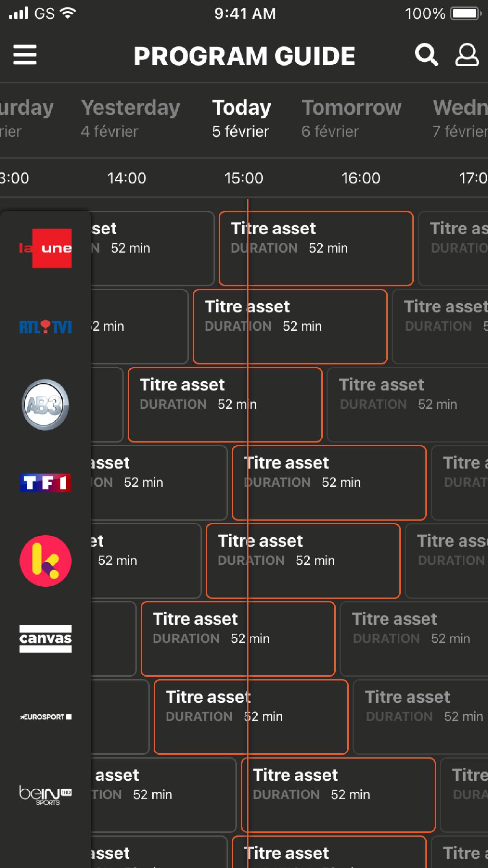Switch to the Tomorrow tab
Viewport: 488px width, 868px height.
point(351,118)
